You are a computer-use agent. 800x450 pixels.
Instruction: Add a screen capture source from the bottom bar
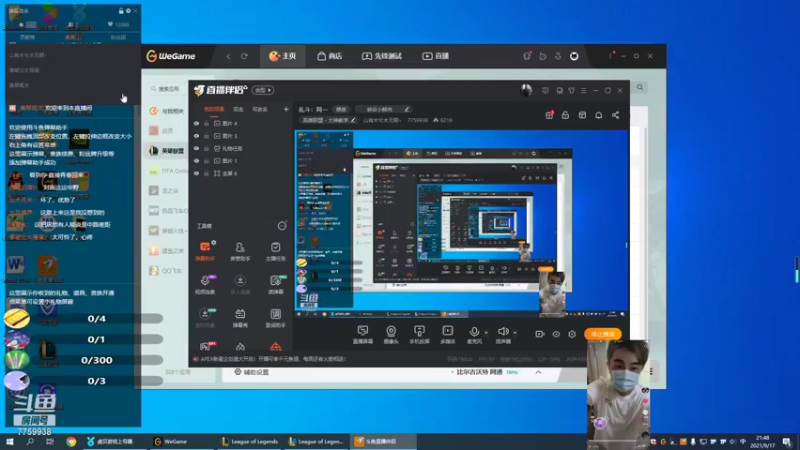[363, 334]
